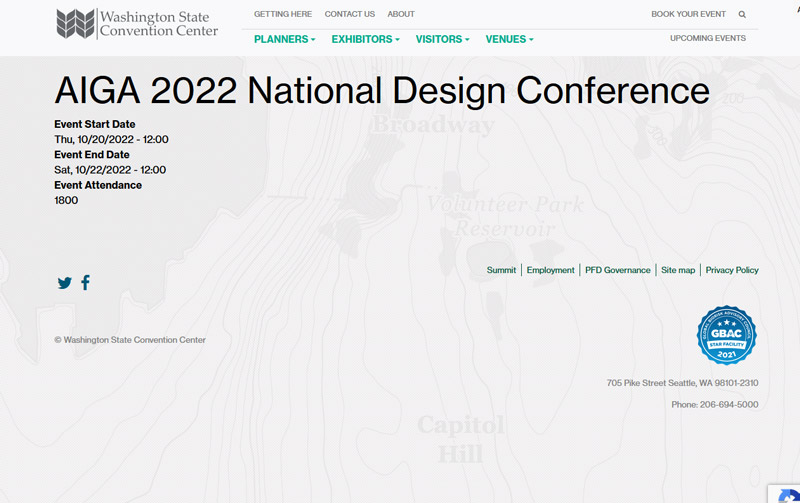Click the Event Start Date label

point(95,124)
